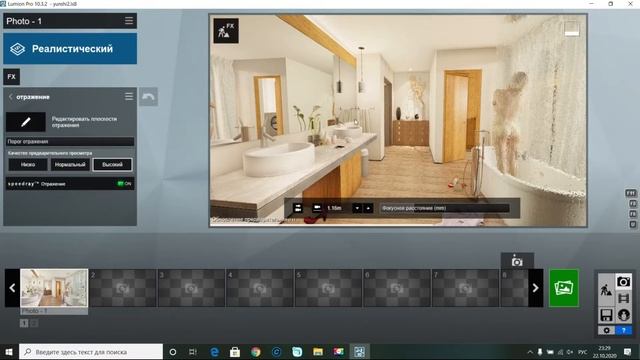Switch to Build mode
Viewport: 640px width, 360px height.
click(606, 290)
